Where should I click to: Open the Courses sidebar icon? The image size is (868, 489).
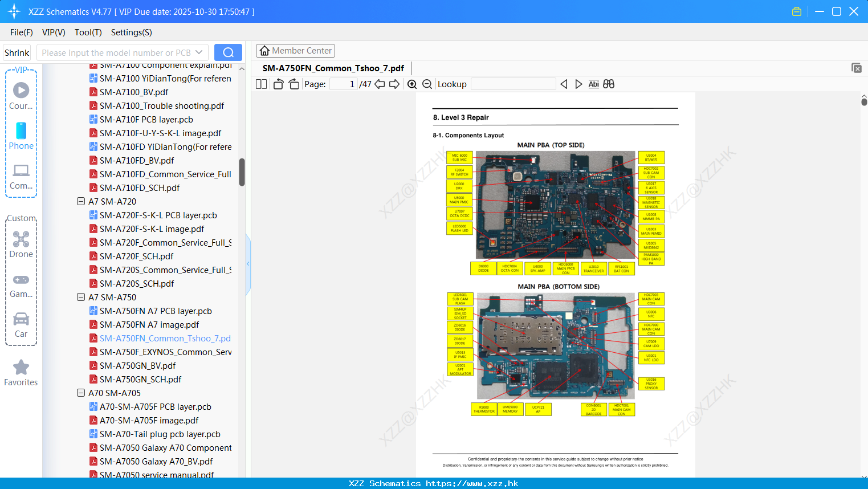point(21,96)
